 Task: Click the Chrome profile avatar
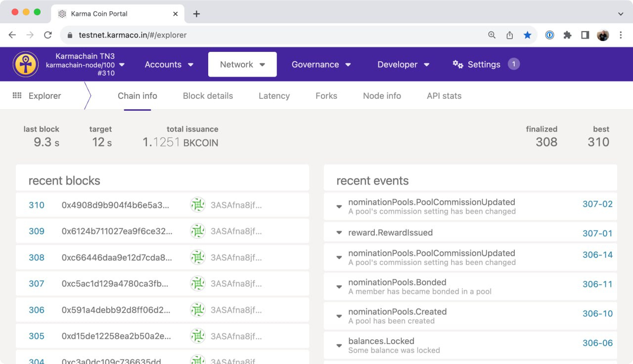click(x=603, y=35)
